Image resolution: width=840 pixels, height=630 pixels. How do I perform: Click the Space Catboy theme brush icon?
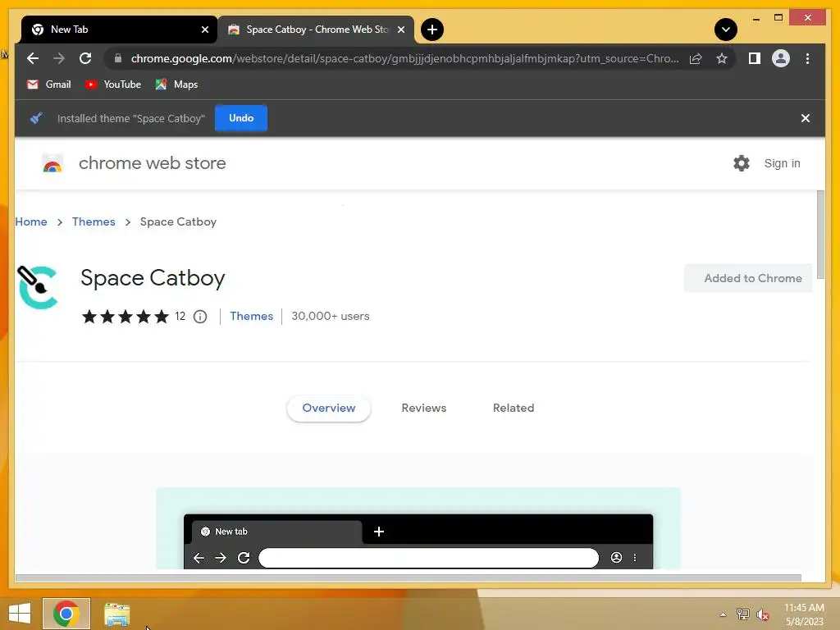(38, 287)
